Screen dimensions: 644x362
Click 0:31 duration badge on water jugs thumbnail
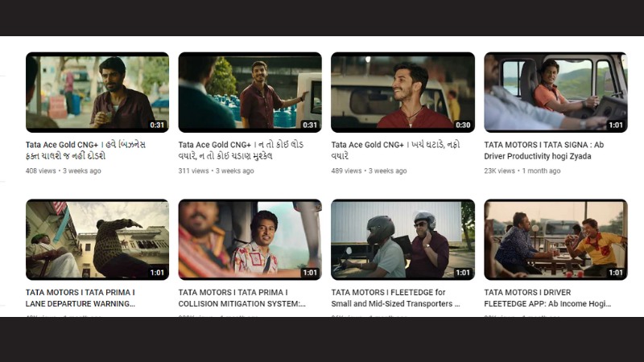pyautogui.click(x=310, y=125)
